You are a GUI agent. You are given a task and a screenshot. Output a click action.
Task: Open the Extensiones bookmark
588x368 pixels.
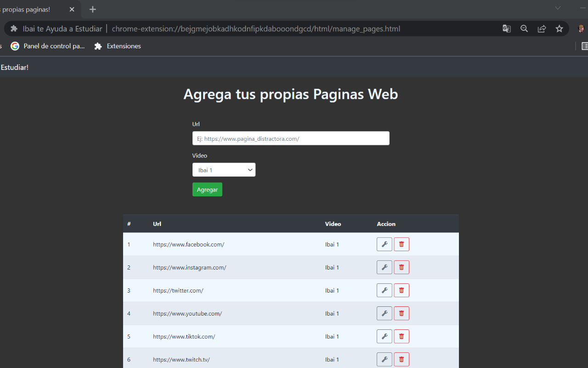click(x=117, y=46)
